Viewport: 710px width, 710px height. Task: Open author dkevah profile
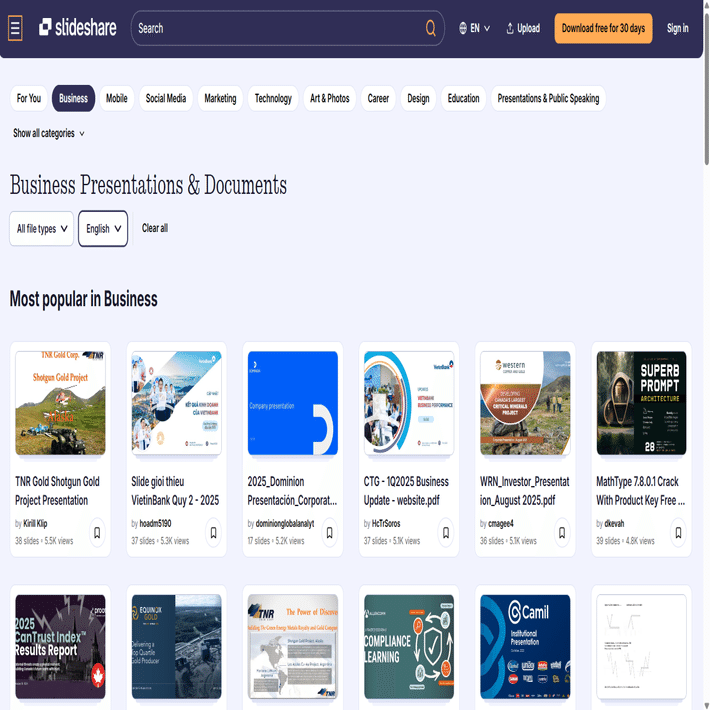pyautogui.click(x=614, y=523)
